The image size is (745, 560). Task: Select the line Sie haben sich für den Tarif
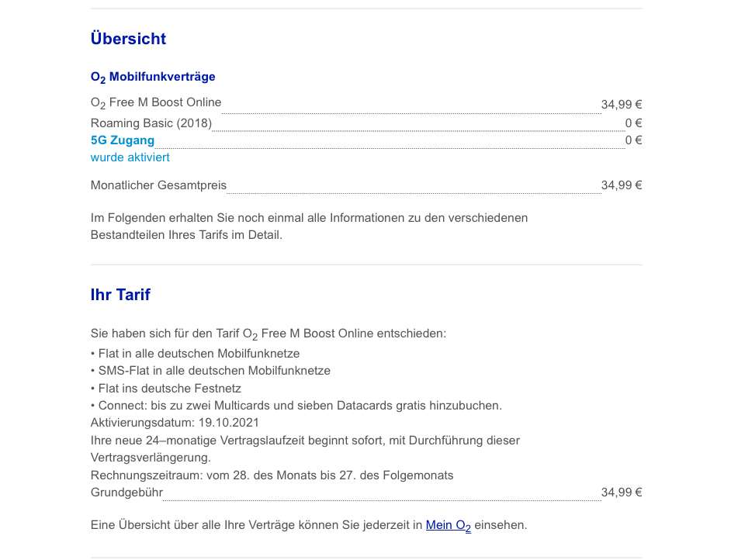coord(269,334)
